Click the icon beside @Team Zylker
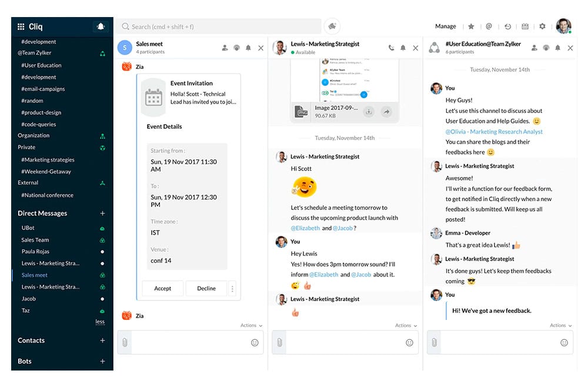This screenshot has height=387, width=588. 102,54
